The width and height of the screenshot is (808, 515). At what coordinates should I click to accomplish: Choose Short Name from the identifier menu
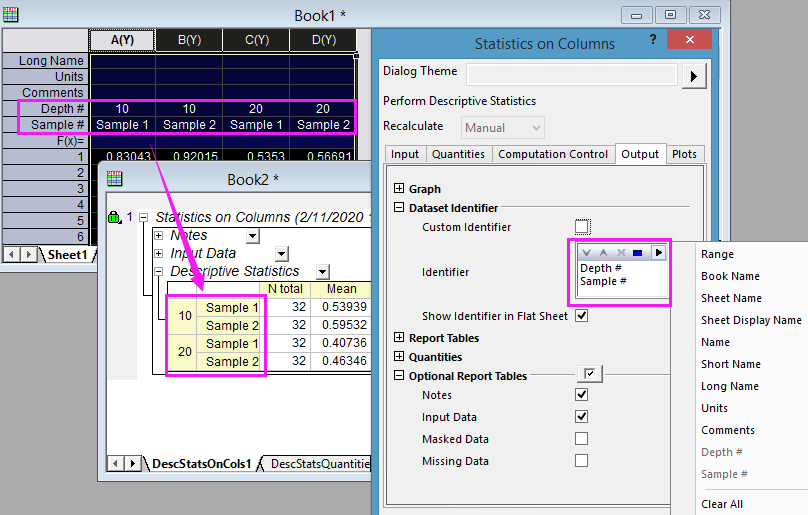point(731,364)
